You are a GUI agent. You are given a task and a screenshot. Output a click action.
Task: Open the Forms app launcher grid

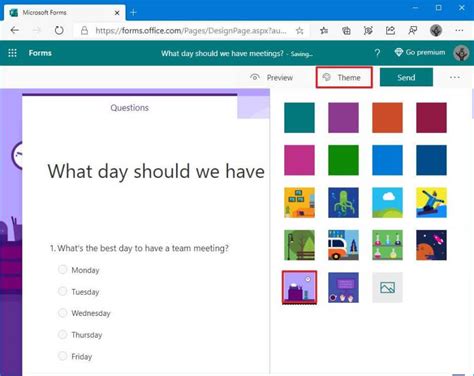tap(12, 53)
